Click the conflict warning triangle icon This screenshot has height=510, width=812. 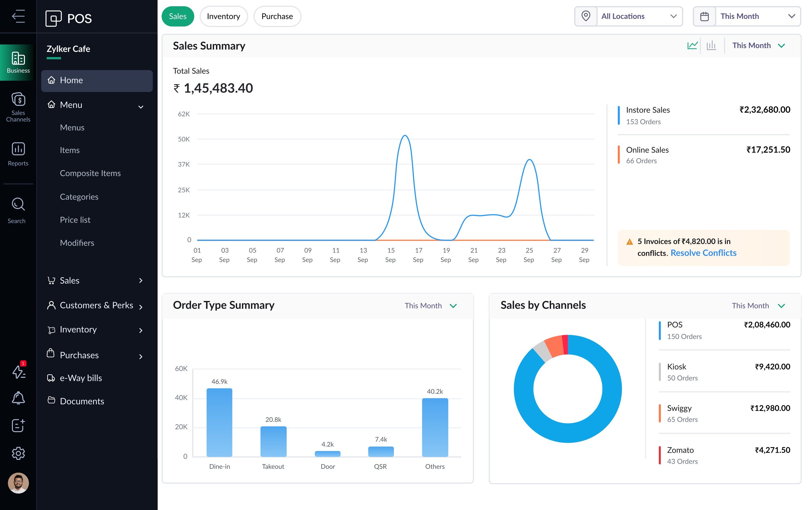click(x=629, y=242)
